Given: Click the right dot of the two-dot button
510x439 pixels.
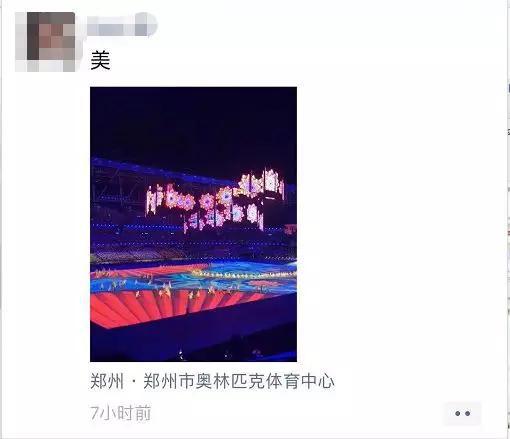Looking at the screenshot, I should click(467, 413).
